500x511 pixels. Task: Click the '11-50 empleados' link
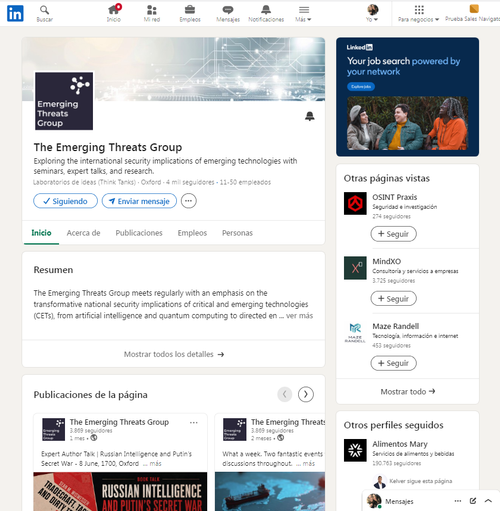(245, 182)
